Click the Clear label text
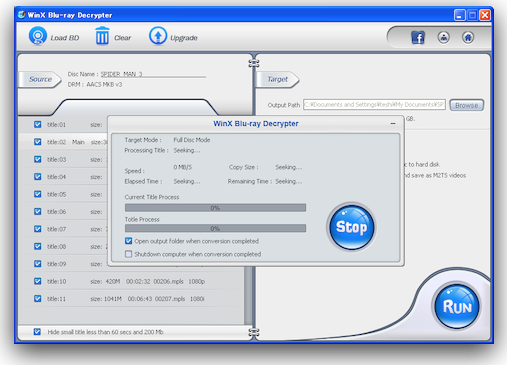The image size is (507, 365). click(x=123, y=38)
